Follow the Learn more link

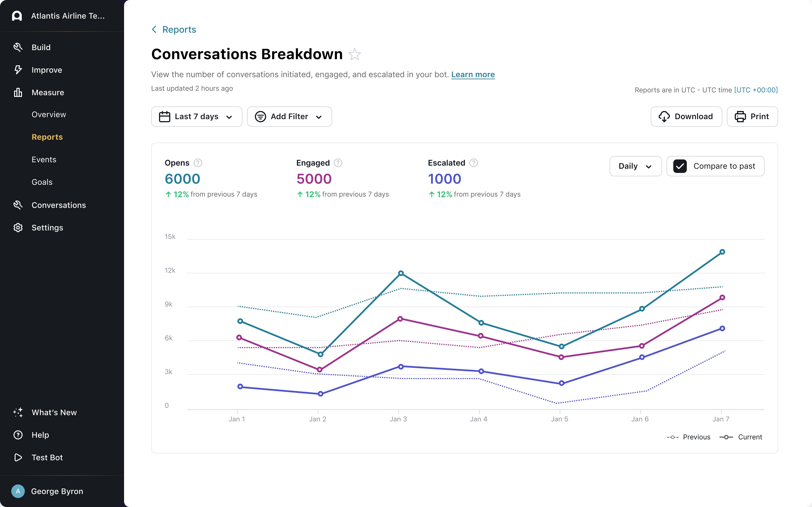[473, 74]
